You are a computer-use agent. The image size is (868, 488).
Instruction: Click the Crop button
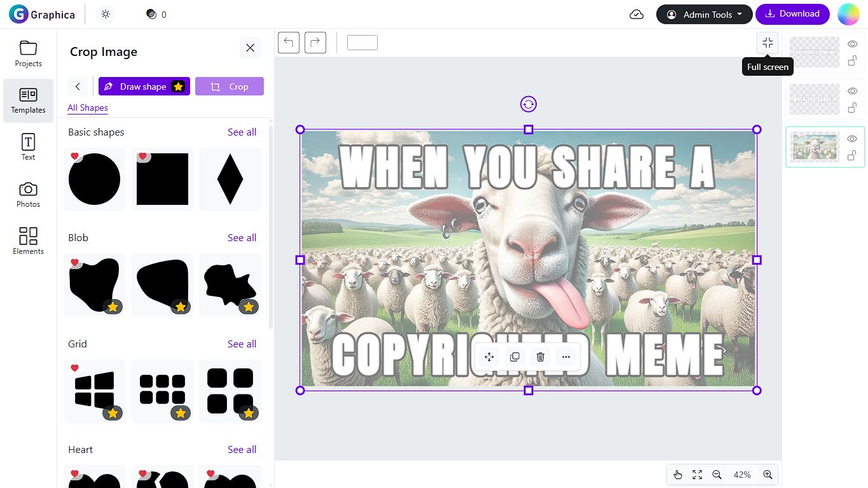click(x=230, y=87)
